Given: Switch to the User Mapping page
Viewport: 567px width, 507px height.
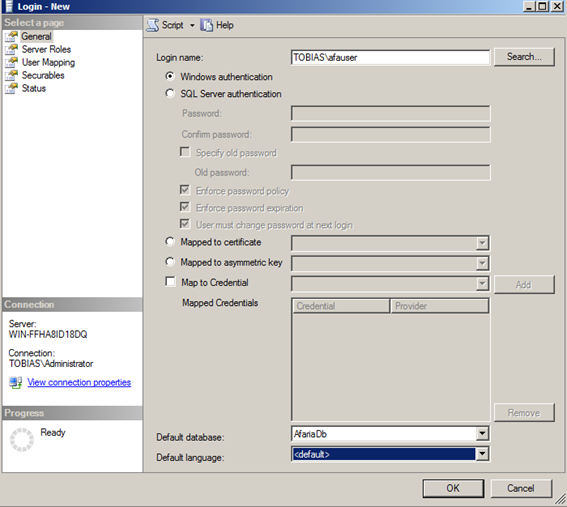Looking at the screenshot, I should (x=48, y=63).
